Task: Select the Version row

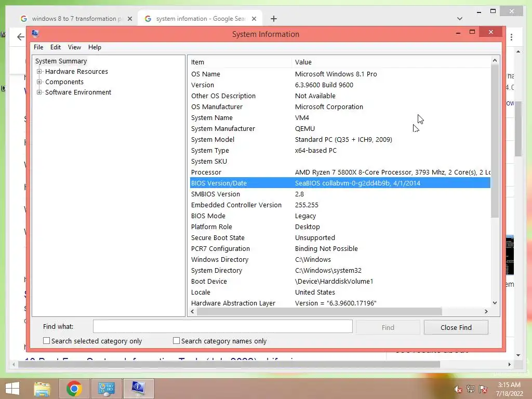Action: [340, 85]
